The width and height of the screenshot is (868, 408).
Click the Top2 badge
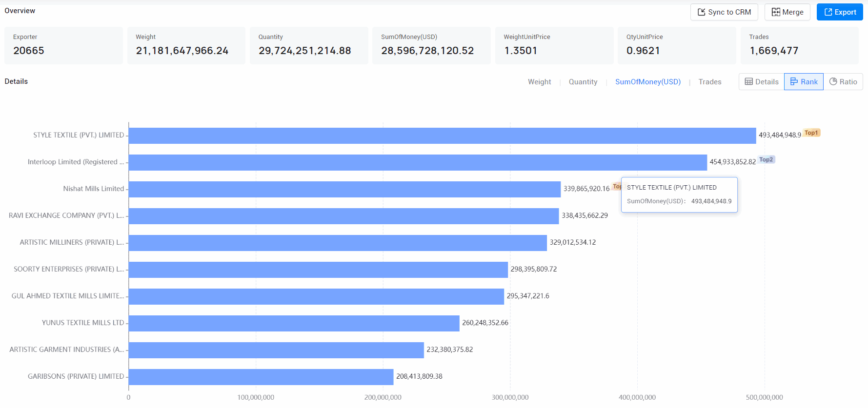(x=766, y=159)
